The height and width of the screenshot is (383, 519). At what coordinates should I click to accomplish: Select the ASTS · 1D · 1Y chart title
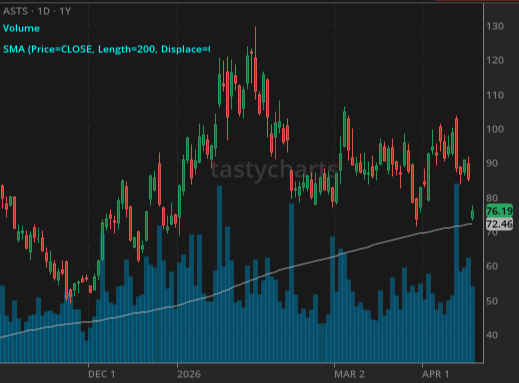pyautogui.click(x=37, y=11)
